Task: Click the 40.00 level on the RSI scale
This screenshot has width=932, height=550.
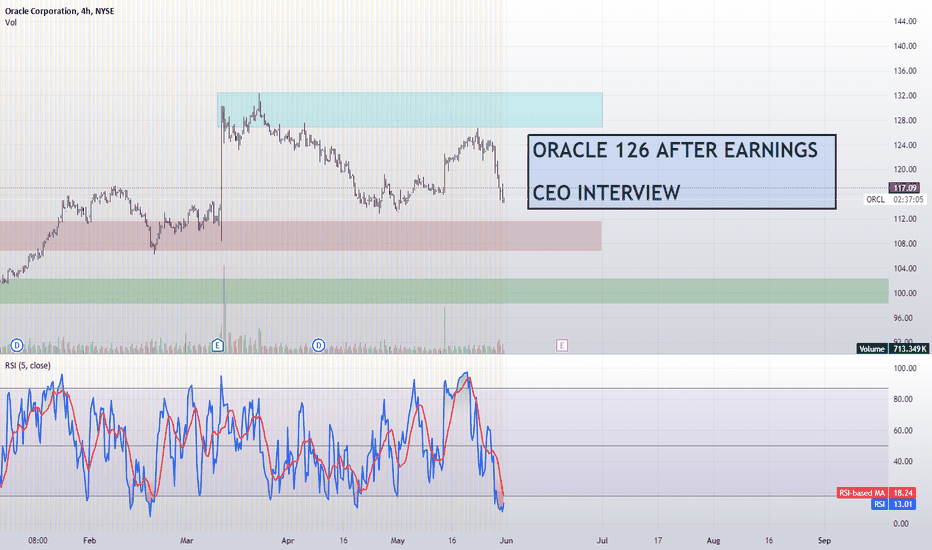Action: point(901,461)
